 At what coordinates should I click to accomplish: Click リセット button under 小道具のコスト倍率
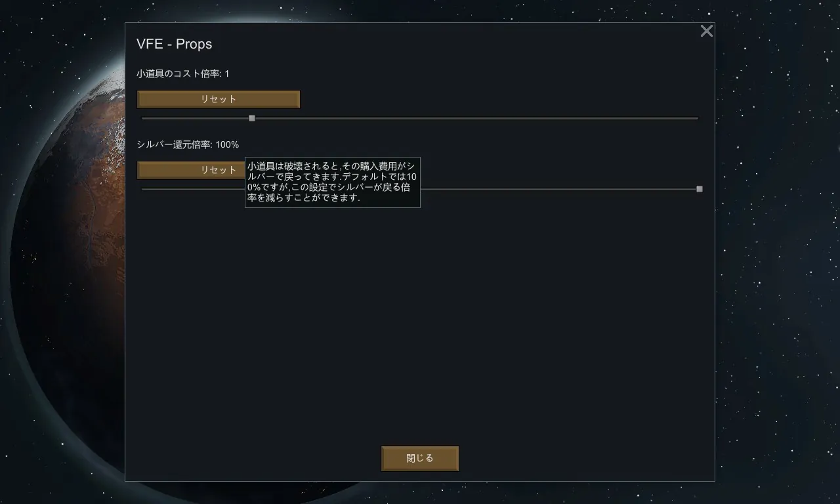(219, 99)
